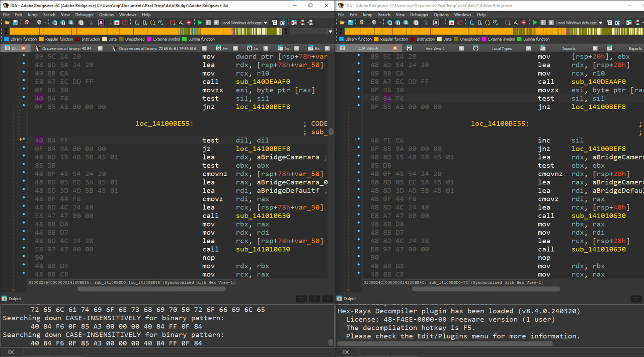This screenshot has height=357, width=644.
Task: Click the Convert to code 'C' icon, right window
Action: [472, 23]
